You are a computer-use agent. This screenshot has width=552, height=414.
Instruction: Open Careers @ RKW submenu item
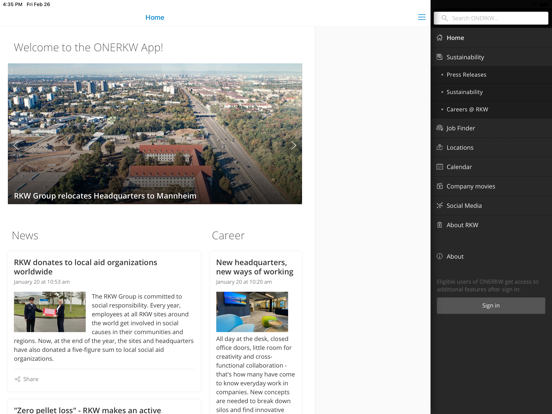click(491, 109)
